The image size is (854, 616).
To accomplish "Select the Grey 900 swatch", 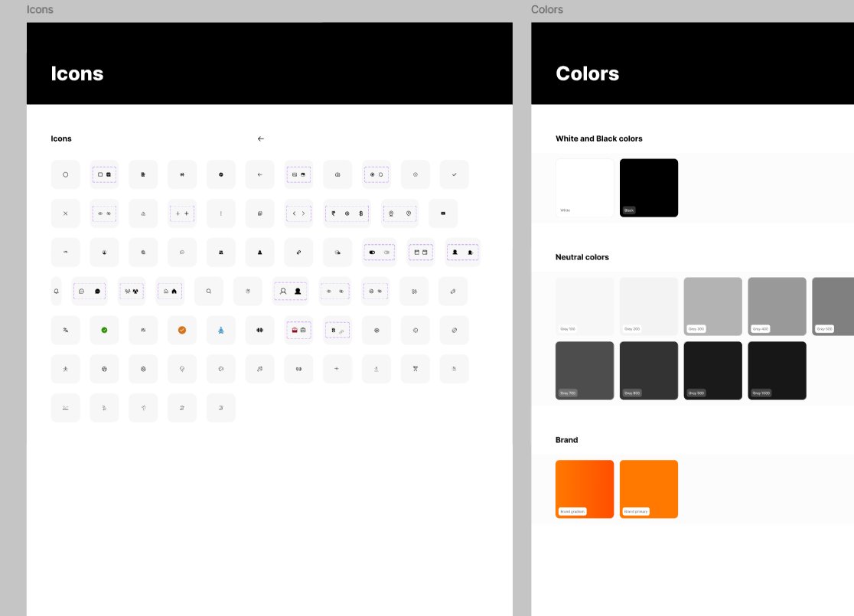I will [713, 371].
